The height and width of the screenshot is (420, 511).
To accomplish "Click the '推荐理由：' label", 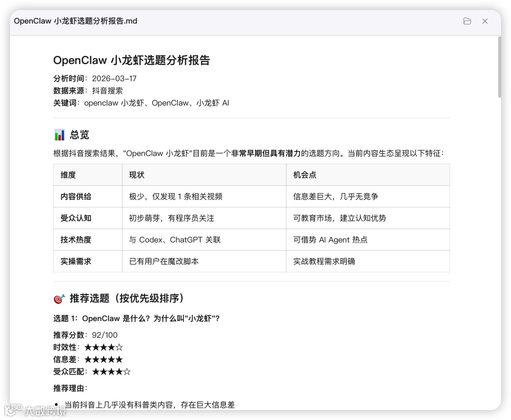I will 70,388.
